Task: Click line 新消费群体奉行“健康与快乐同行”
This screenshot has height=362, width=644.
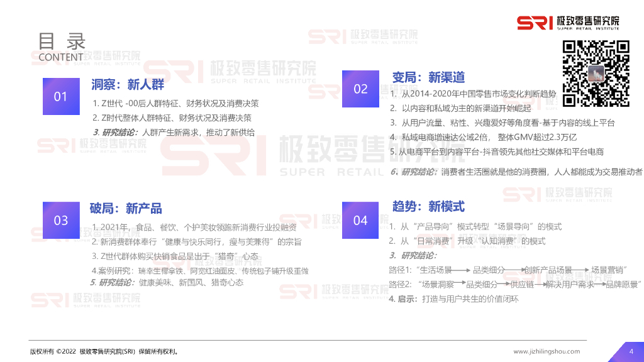Action: [x=196, y=242]
